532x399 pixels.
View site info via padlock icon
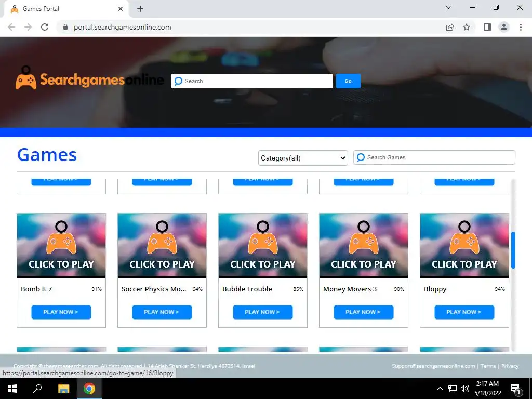[65, 27]
